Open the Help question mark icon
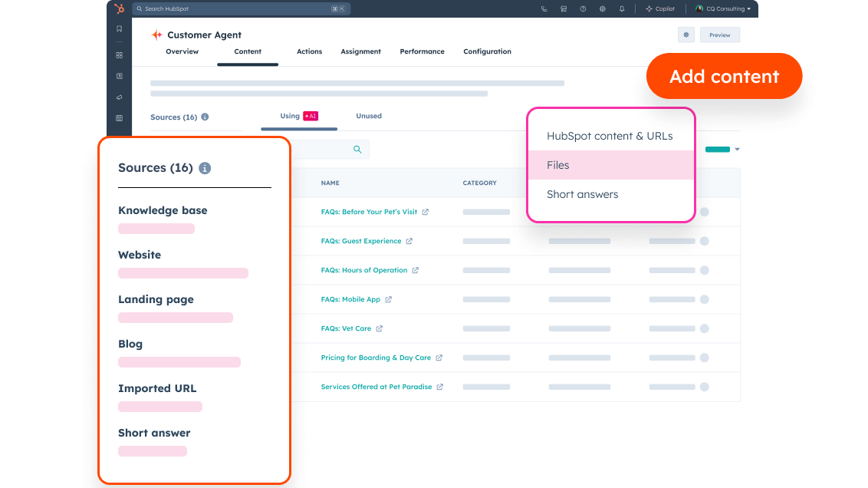Image resolution: width=868 pixels, height=488 pixels. tap(581, 8)
